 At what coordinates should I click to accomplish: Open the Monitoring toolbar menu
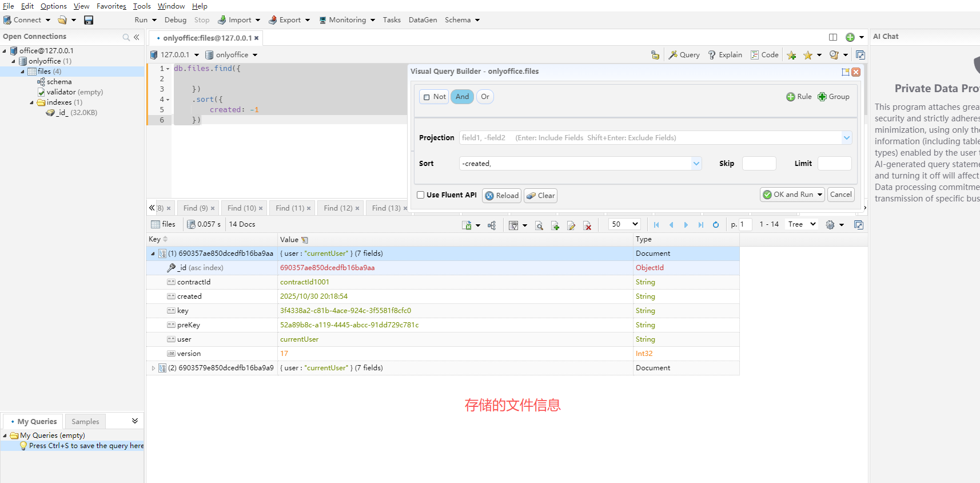pos(347,20)
